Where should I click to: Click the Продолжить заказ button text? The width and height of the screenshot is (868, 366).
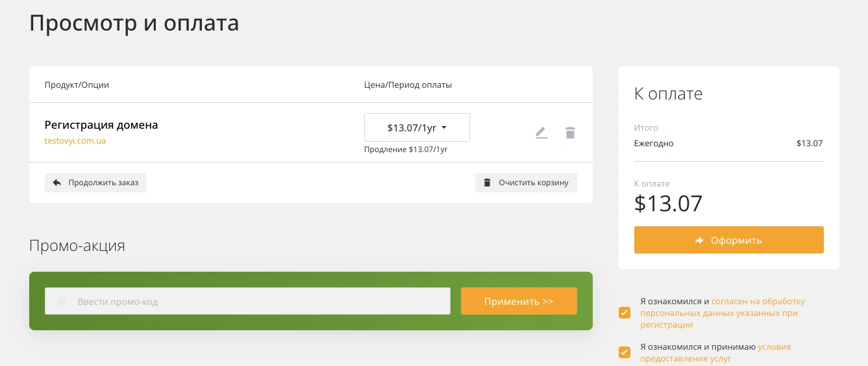(104, 183)
